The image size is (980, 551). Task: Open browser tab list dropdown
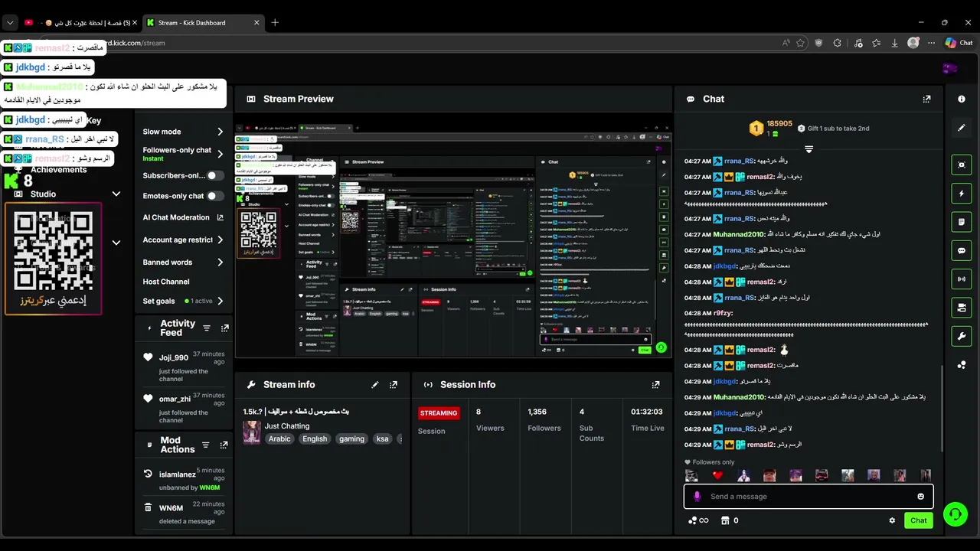(x=10, y=23)
